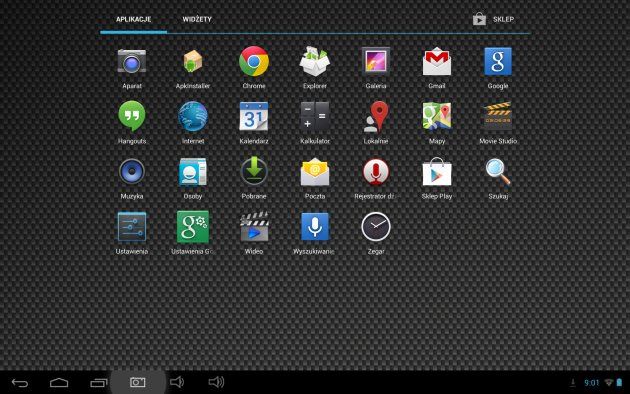Open the Sklep store button

click(x=493, y=19)
